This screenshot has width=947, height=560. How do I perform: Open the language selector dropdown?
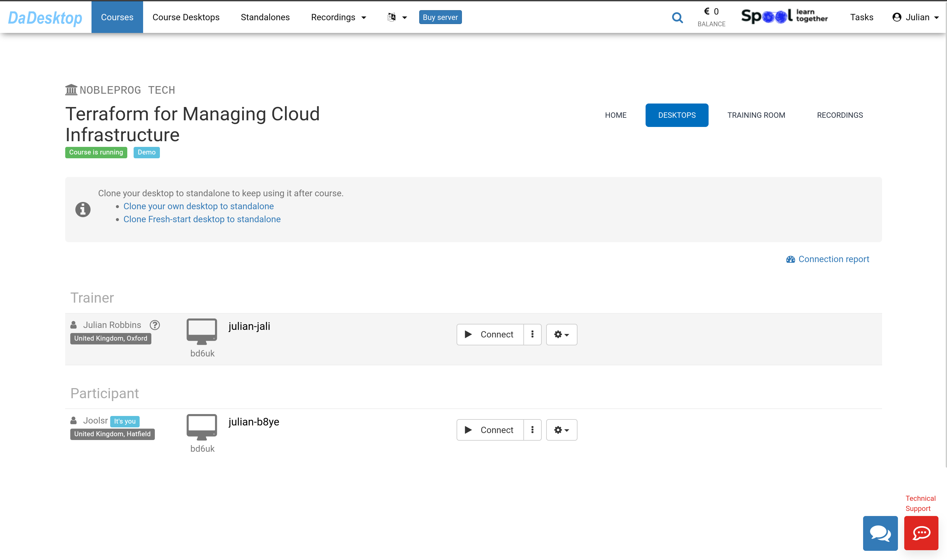[397, 17]
